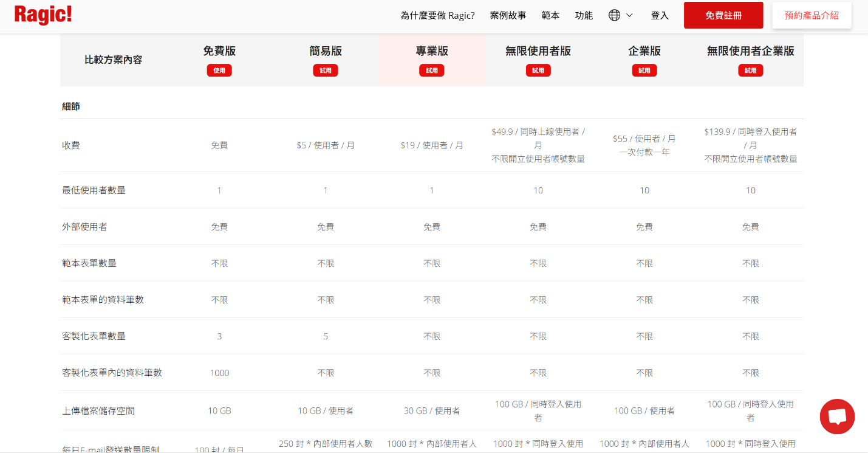Screen dimensions: 868x453
Task: Click the 比較方案內容 header text
Action: tap(113, 60)
